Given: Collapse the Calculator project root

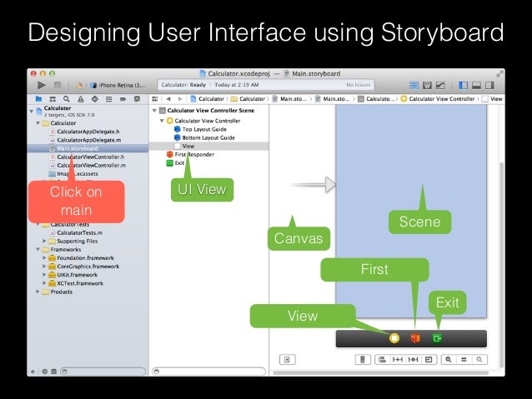Looking at the screenshot, I should coord(32,111).
